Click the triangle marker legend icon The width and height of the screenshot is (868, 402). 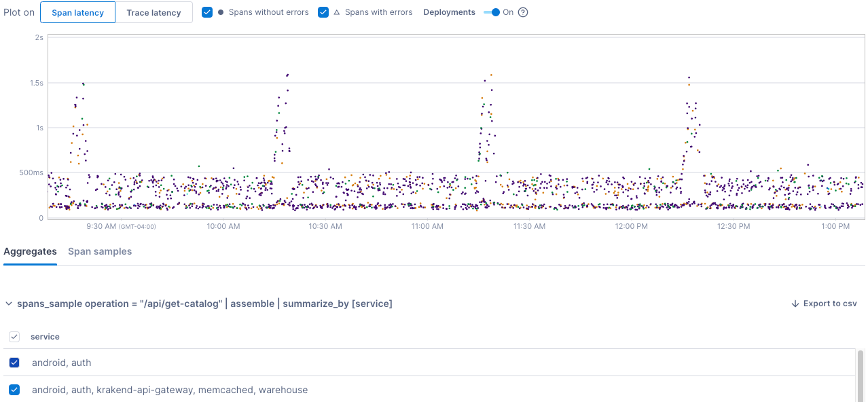pyautogui.click(x=337, y=12)
